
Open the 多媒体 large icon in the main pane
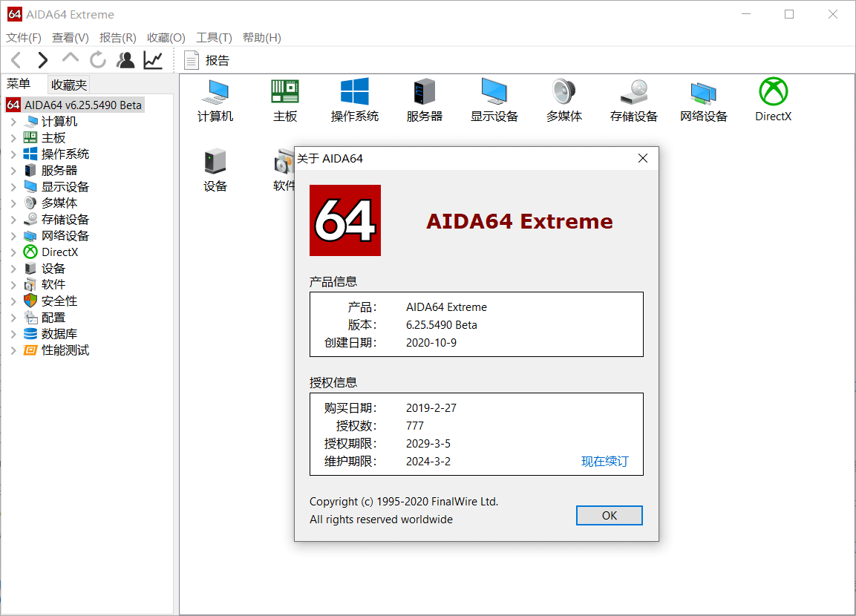564,100
